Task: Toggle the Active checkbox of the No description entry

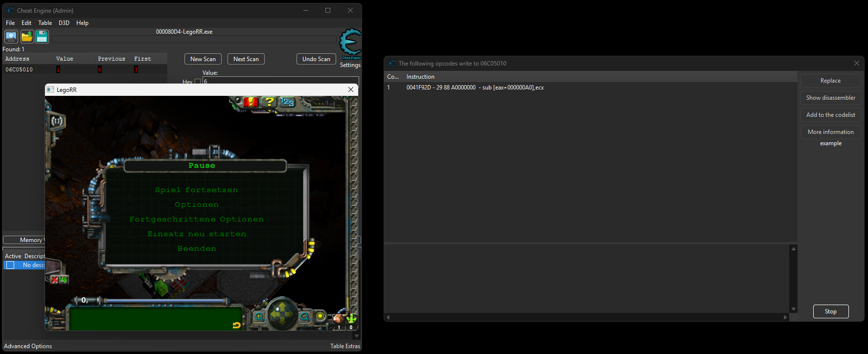Action: coord(10,265)
